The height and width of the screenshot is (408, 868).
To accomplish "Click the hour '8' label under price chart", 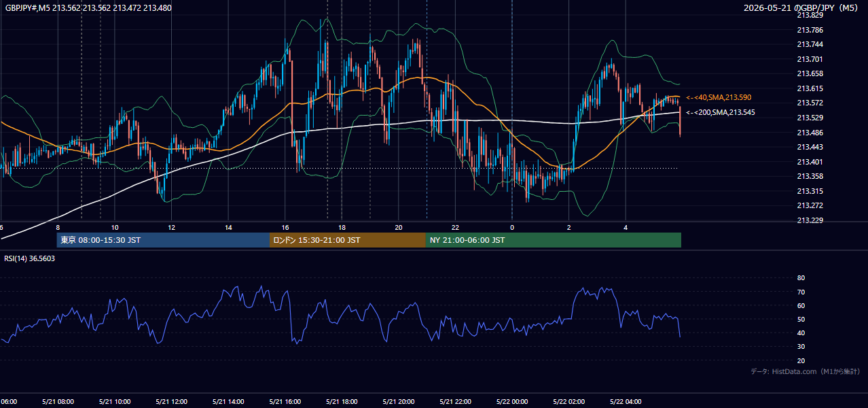I will (58, 227).
